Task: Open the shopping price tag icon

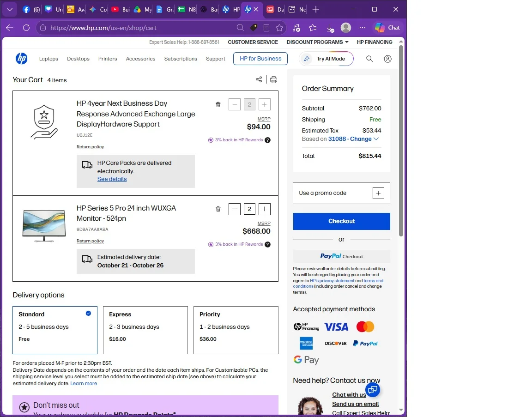Action: click(x=254, y=28)
